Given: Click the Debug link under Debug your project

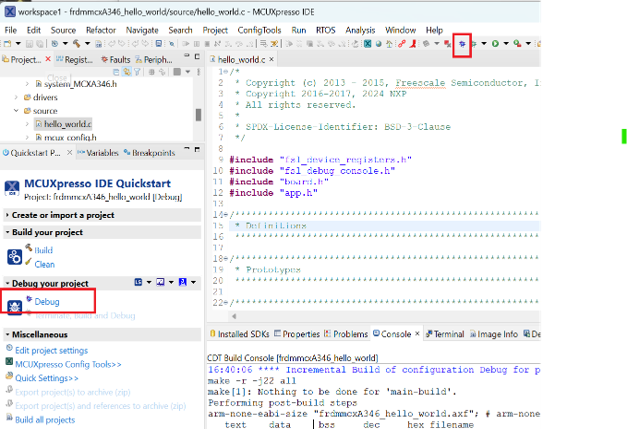Looking at the screenshot, I should [47, 301].
